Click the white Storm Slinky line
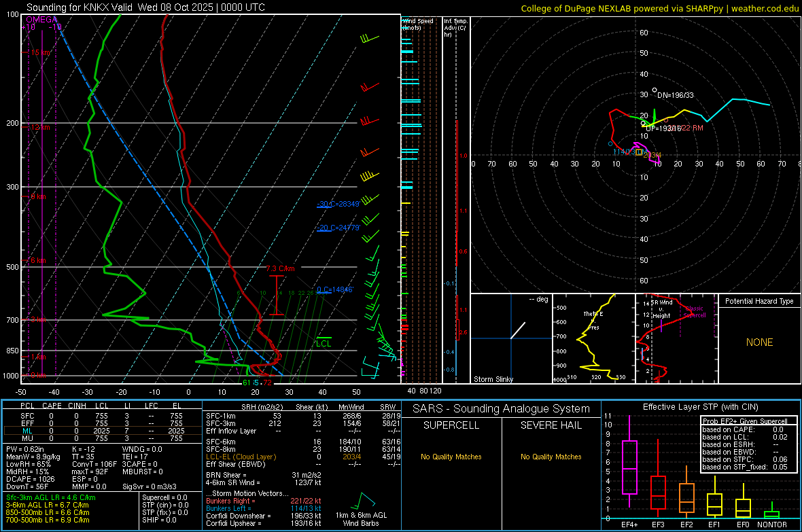The height and width of the screenshot is (532, 802). point(518,330)
